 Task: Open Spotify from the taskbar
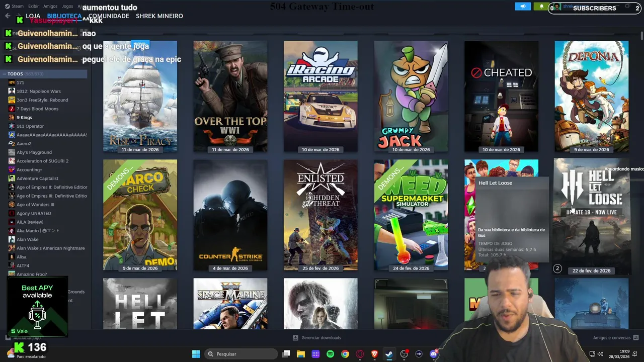[x=330, y=354]
